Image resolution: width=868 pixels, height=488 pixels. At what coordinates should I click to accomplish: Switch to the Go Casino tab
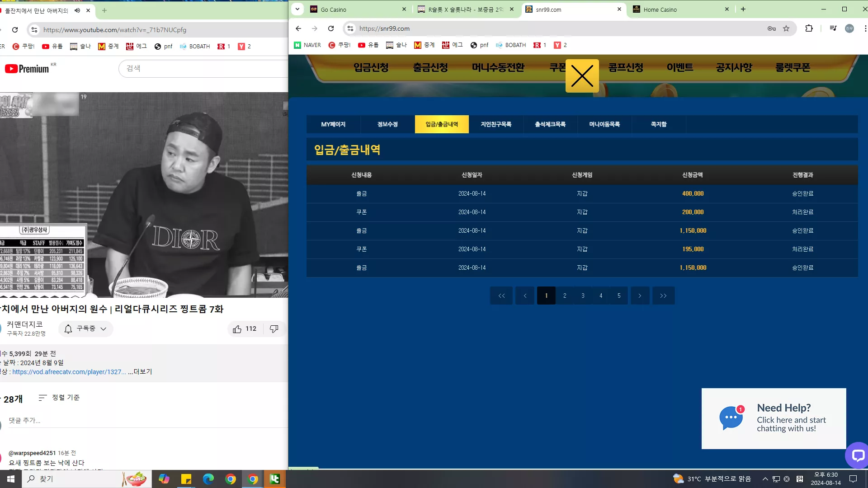pyautogui.click(x=357, y=9)
